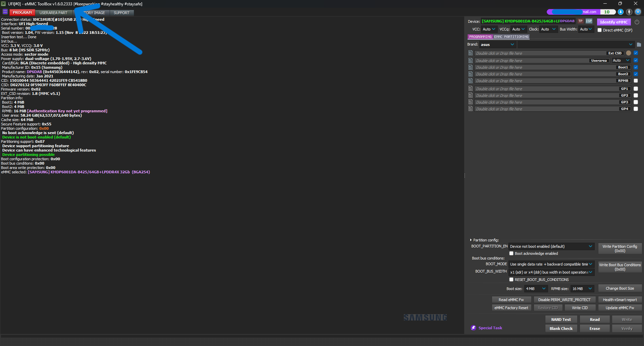Click the Read eMMC Fw button

point(511,299)
